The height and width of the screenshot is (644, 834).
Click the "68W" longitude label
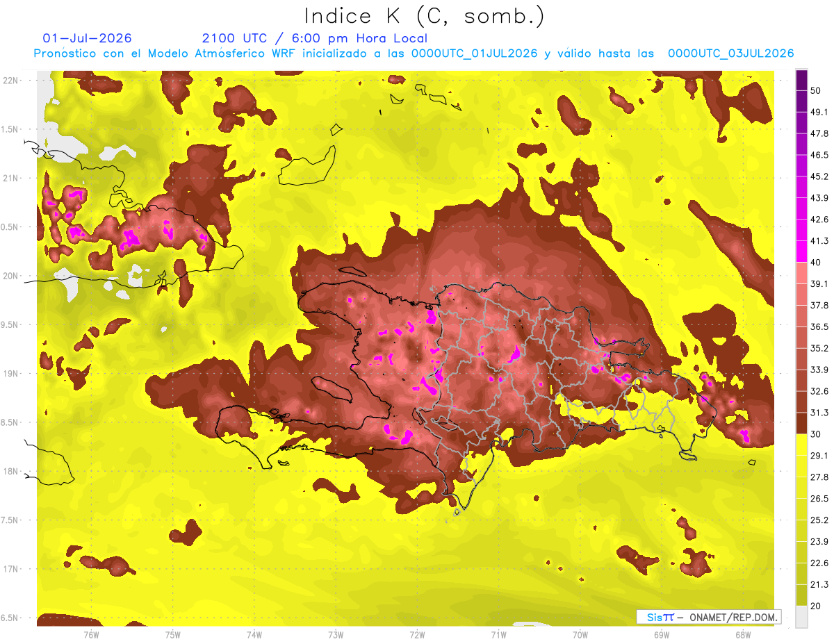(x=743, y=635)
